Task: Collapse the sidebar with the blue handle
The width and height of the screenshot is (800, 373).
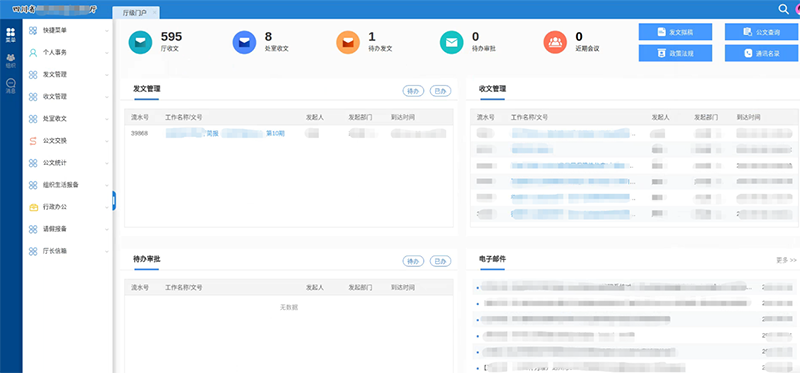Action: (114, 201)
